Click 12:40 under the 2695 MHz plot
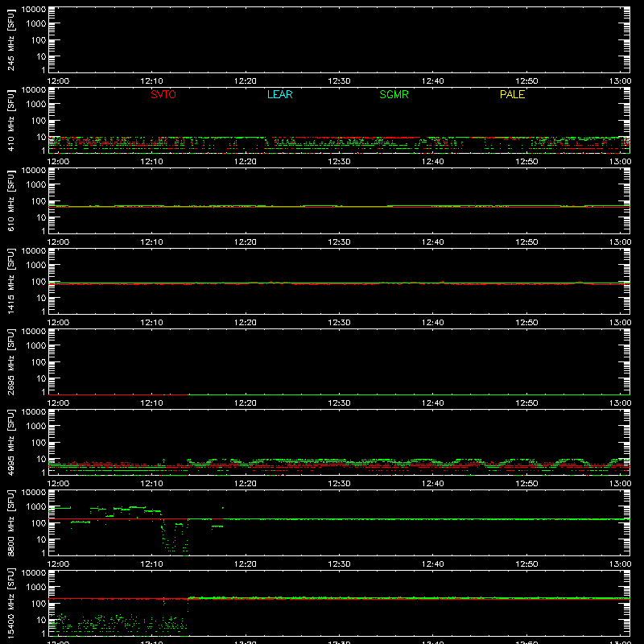The image size is (644, 644). tap(433, 403)
